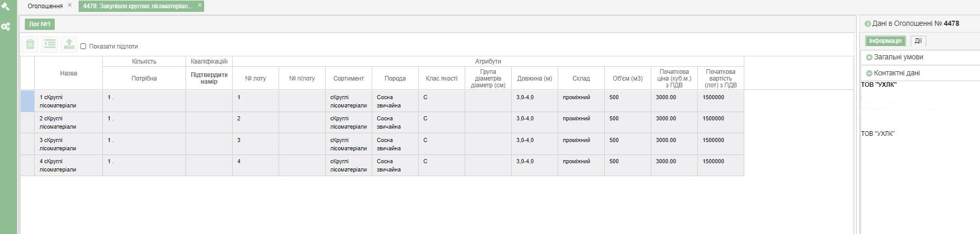Select the row marker of lot 3
This screenshot has height=234, width=980.
pos(27,144)
